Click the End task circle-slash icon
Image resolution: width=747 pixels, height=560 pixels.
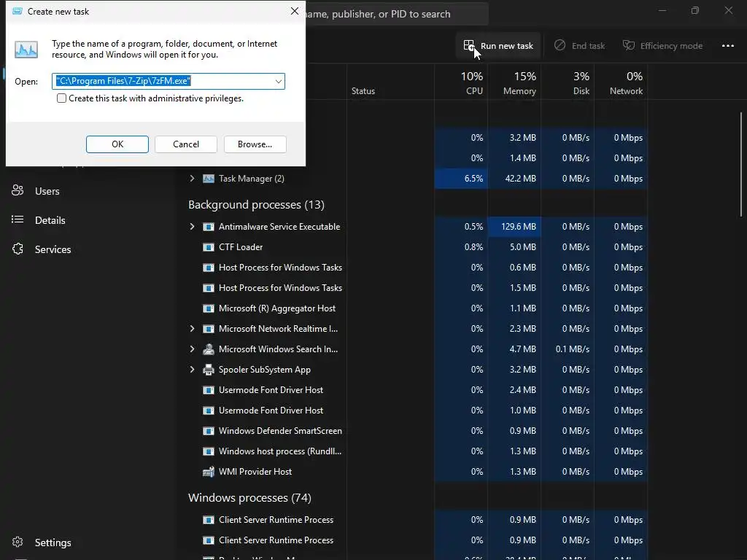pyautogui.click(x=560, y=45)
